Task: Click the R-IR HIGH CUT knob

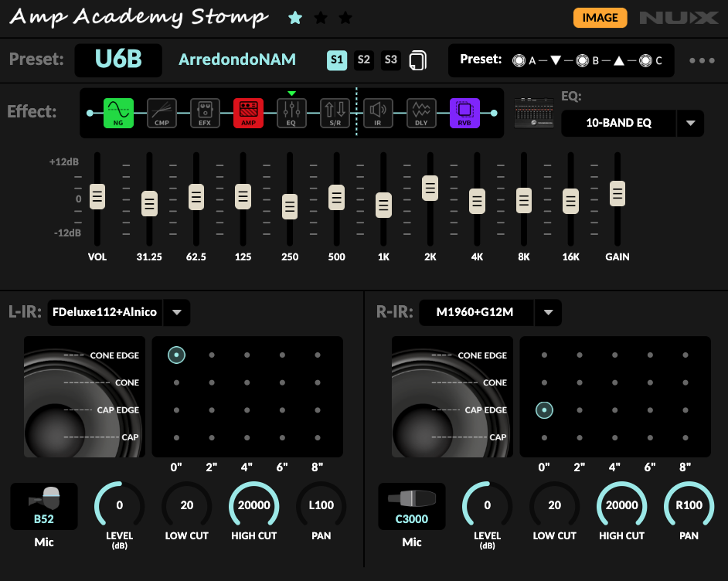Action: coord(621,506)
